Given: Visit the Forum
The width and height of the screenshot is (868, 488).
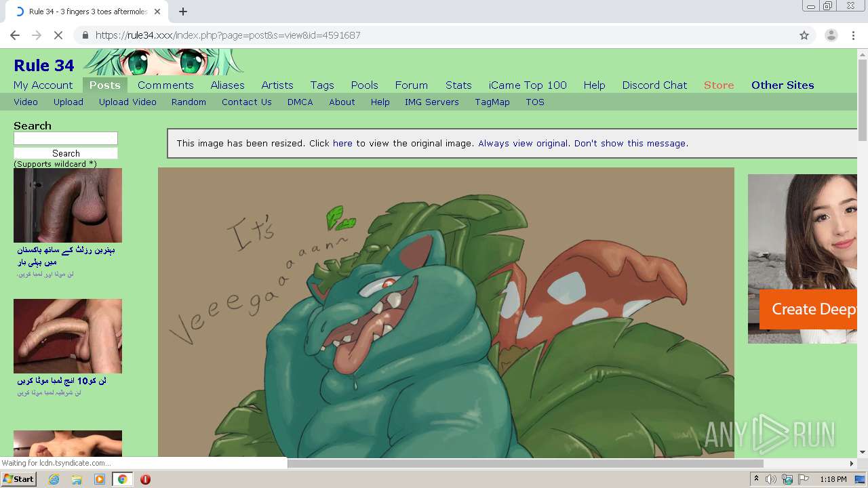Looking at the screenshot, I should (412, 85).
